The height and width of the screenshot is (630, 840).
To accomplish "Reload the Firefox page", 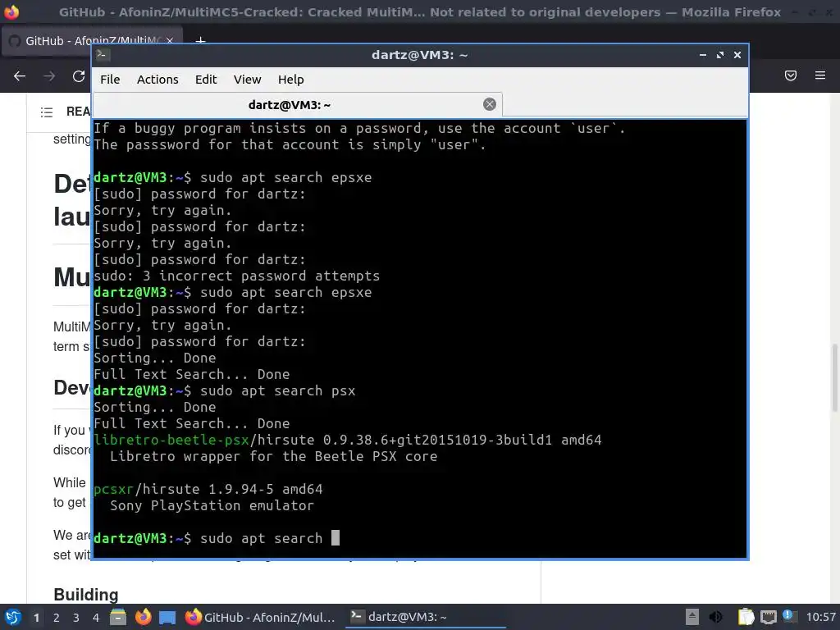I will [x=79, y=76].
